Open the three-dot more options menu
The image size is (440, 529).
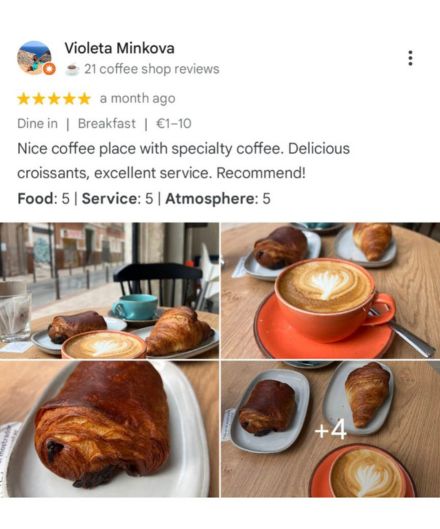pos(410,58)
